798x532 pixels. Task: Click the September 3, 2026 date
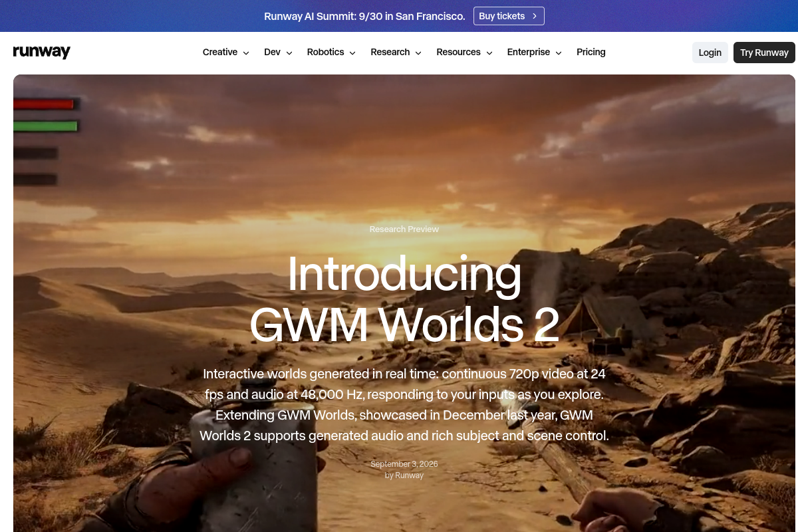click(404, 464)
